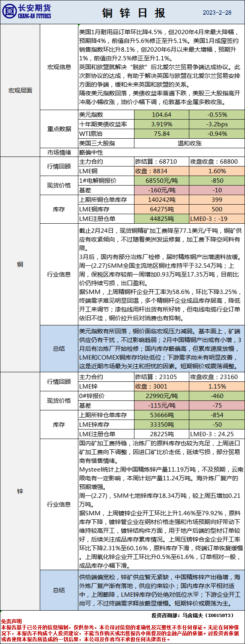
Task: Click the 温和收涨 cell
Action: click(x=189, y=143)
